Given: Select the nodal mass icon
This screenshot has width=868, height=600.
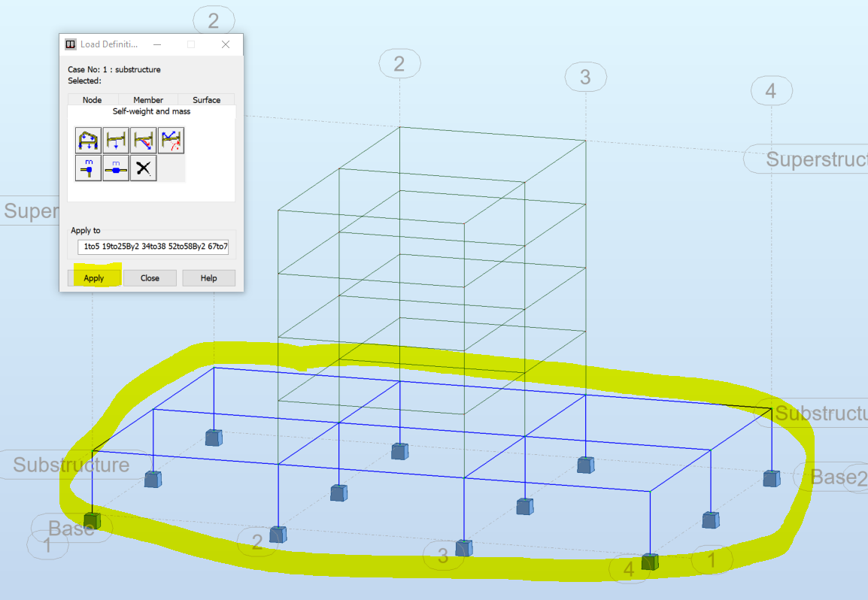Looking at the screenshot, I should pos(88,168).
